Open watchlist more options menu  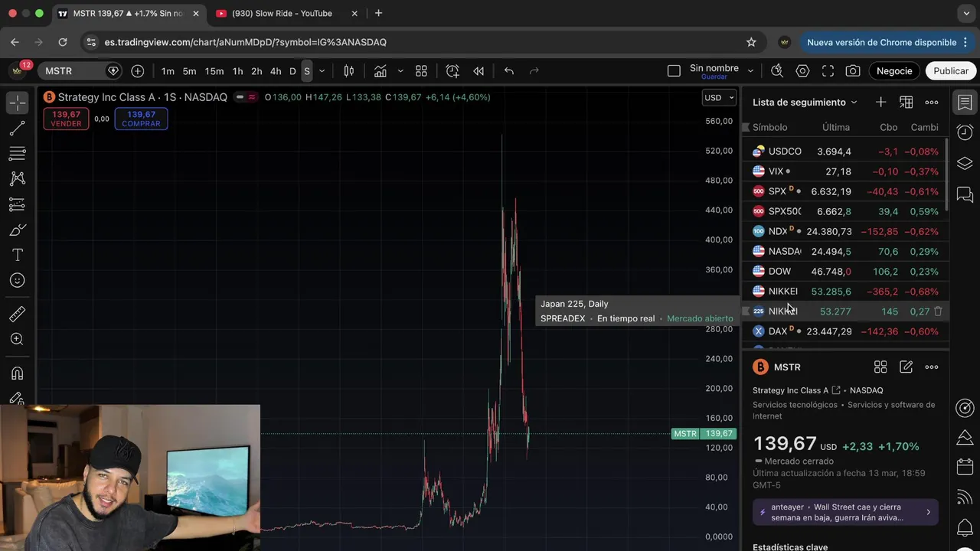(932, 103)
